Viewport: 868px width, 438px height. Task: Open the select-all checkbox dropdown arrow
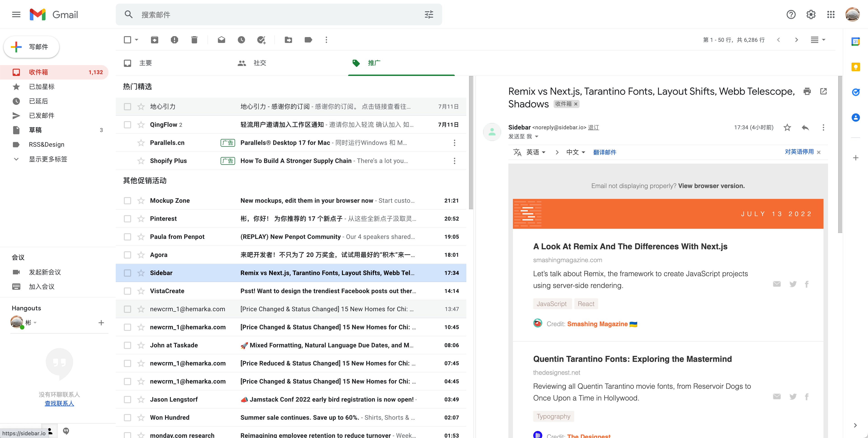click(137, 40)
